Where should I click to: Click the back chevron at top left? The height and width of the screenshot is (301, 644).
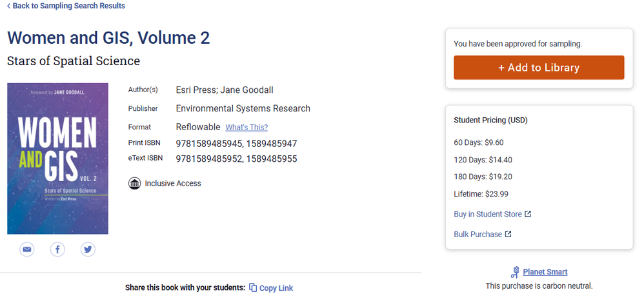click(8, 6)
